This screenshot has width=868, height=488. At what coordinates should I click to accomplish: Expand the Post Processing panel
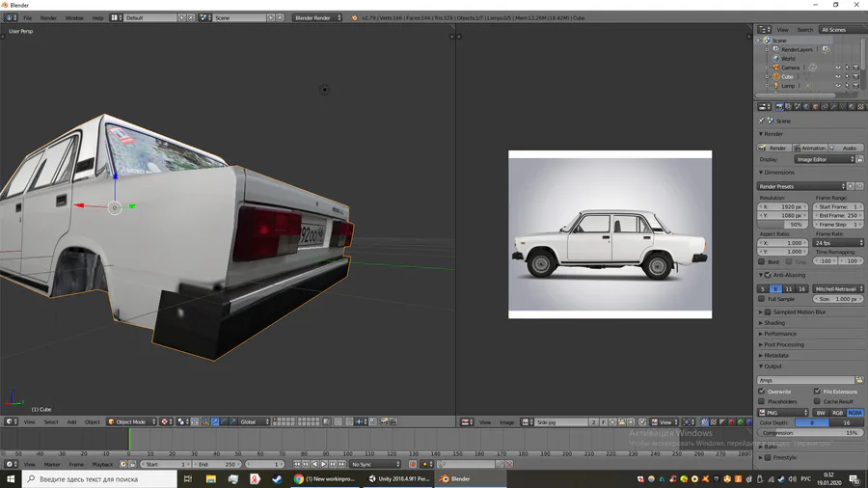[785, 344]
